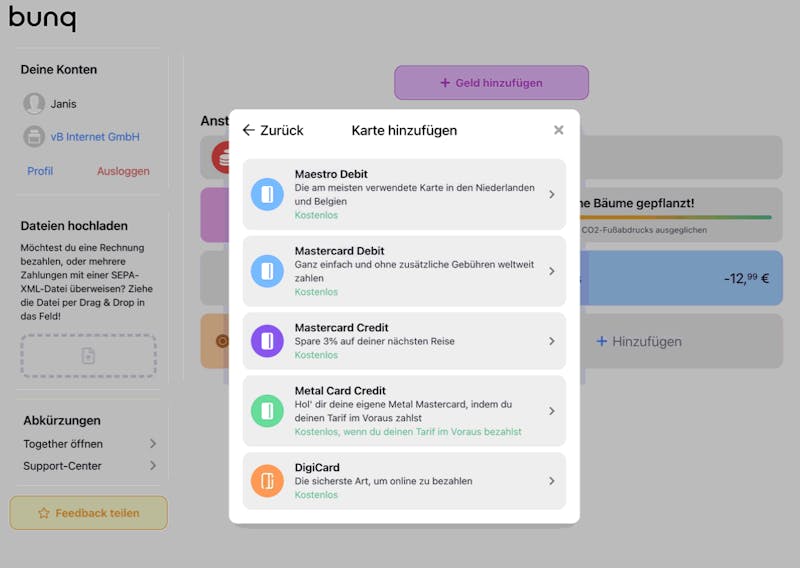Click the Maestro Debit blue card icon
800x568 pixels.
(x=267, y=194)
